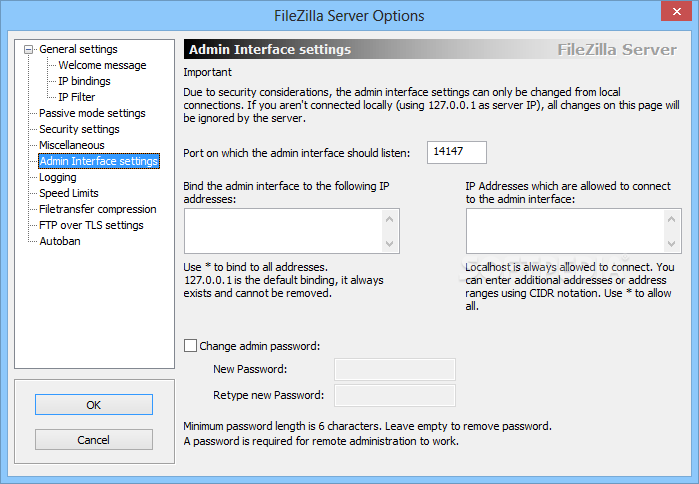Image resolution: width=699 pixels, height=484 pixels.
Task: Click up arrow of bind addresses scrollbar
Action: (x=390, y=219)
